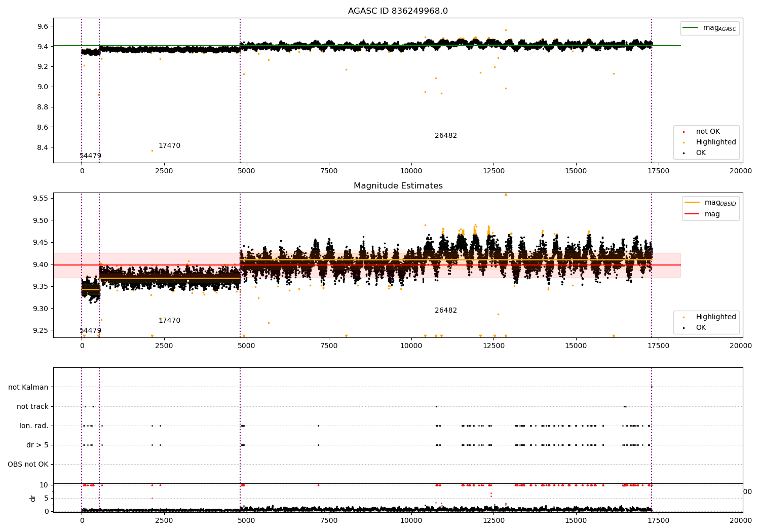Screen dimensions: 760x532
Task: Click the 'Ion. rad.' row label
Action: pos(34,426)
